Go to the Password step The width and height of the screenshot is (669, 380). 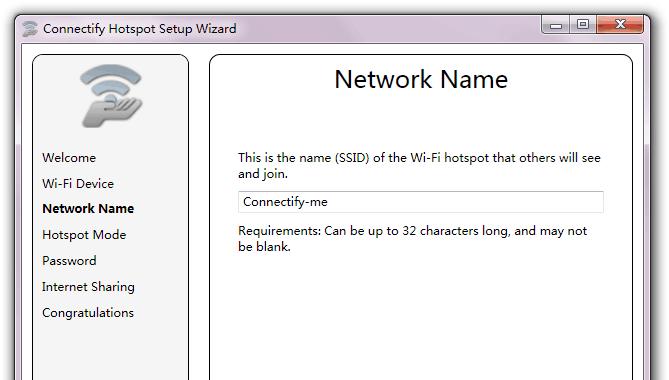click(69, 261)
